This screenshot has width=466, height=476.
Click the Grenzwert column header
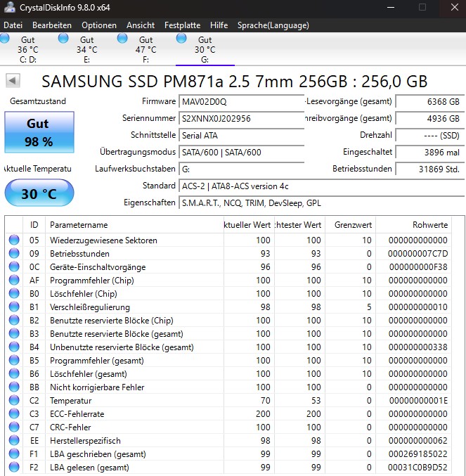[351, 225]
